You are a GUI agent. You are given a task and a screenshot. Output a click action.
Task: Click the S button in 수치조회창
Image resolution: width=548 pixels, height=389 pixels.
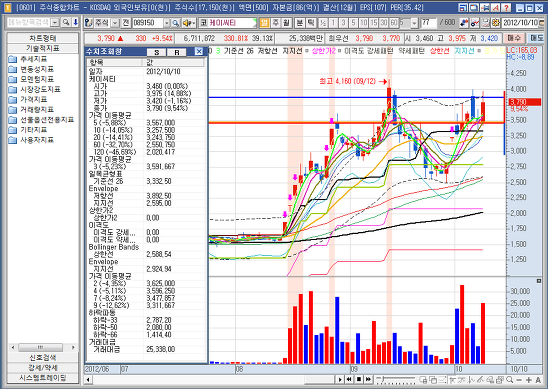[157, 52]
